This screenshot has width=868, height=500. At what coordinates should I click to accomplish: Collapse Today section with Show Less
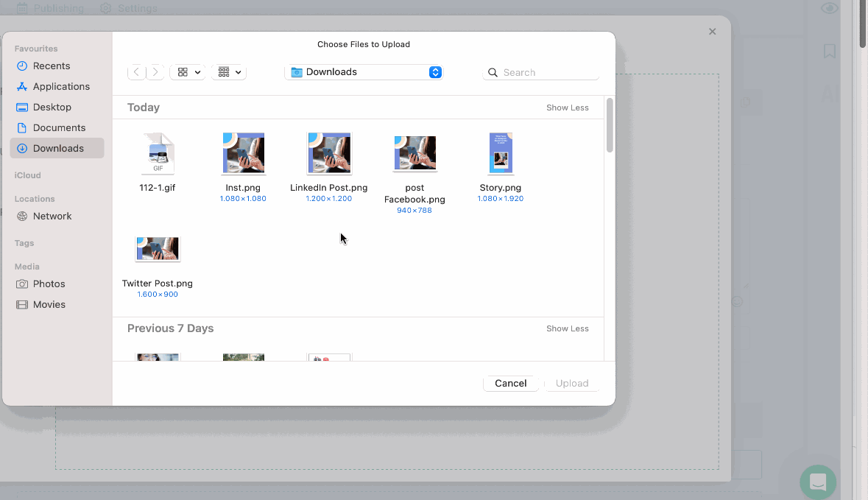pyautogui.click(x=567, y=108)
